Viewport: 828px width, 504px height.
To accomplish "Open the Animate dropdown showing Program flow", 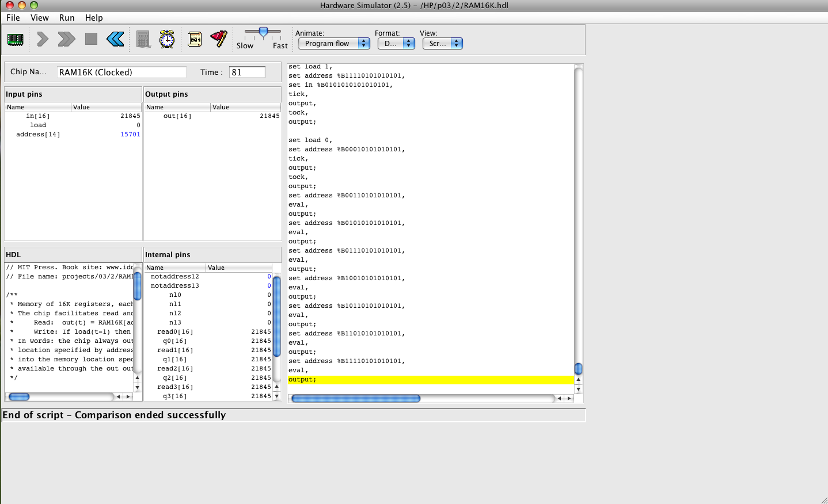I will pyautogui.click(x=333, y=44).
